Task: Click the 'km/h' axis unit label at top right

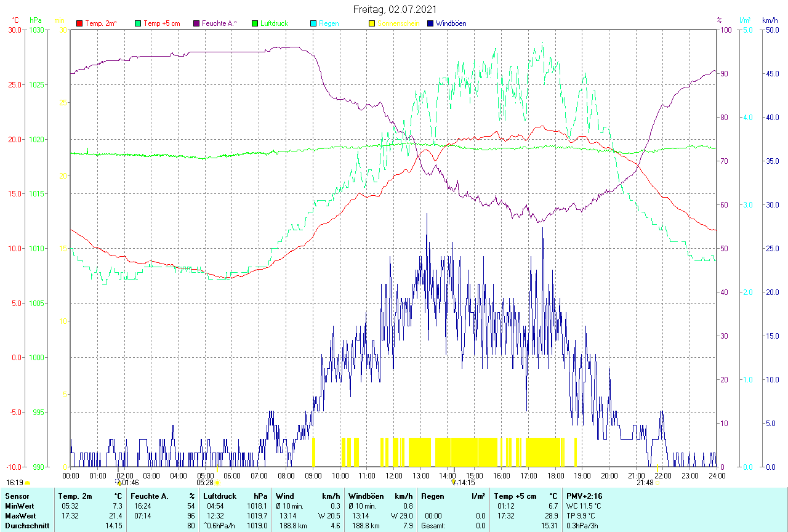Action: point(770,20)
